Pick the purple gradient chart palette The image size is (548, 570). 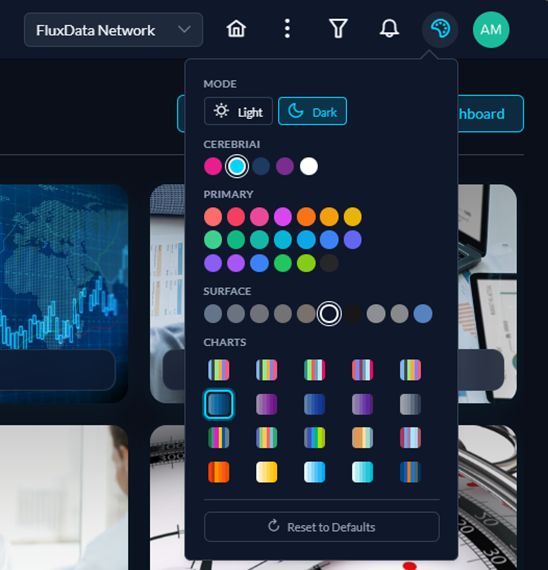267,404
